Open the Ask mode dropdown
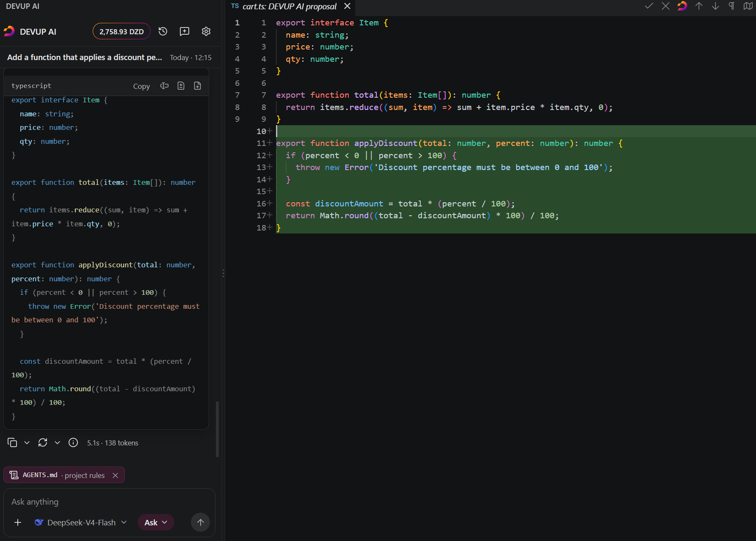The image size is (756, 541). click(156, 522)
